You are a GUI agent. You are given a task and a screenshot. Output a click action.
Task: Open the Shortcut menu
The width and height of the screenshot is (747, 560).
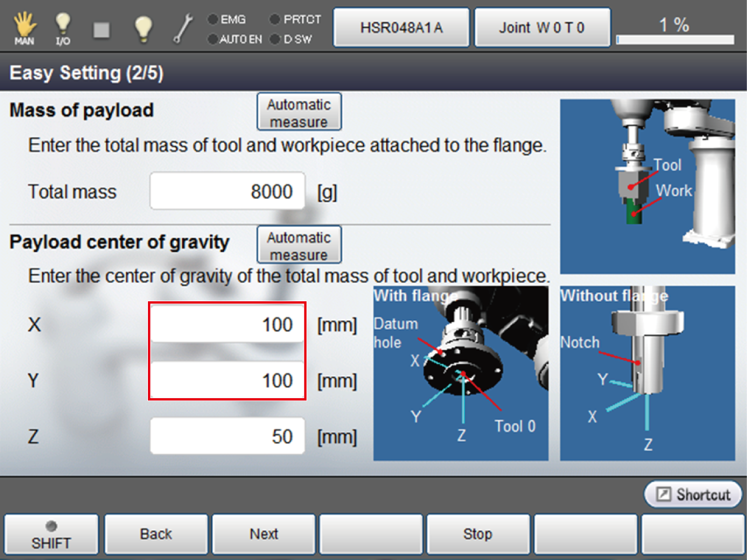(693, 494)
